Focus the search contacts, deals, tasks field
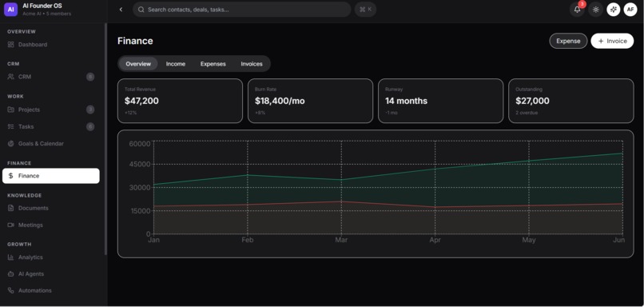 coord(242,10)
